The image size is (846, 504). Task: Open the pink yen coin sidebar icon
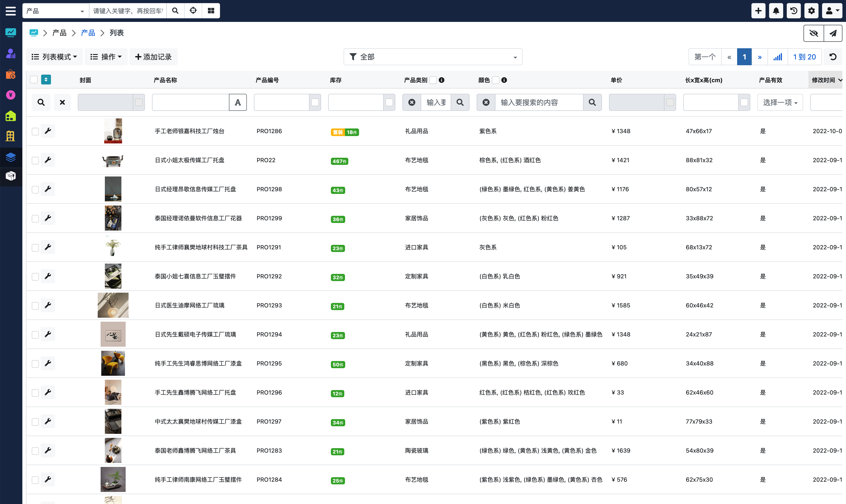(11, 95)
